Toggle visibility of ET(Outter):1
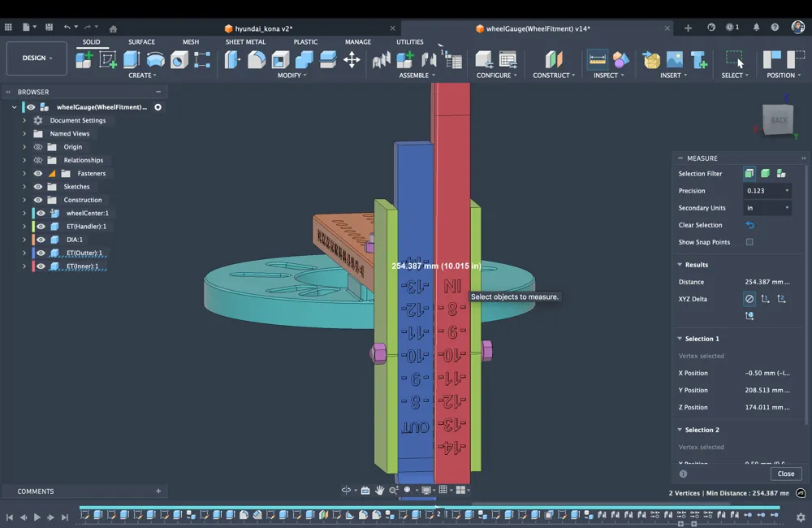This screenshot has height=528, width=812. (41, 253)
